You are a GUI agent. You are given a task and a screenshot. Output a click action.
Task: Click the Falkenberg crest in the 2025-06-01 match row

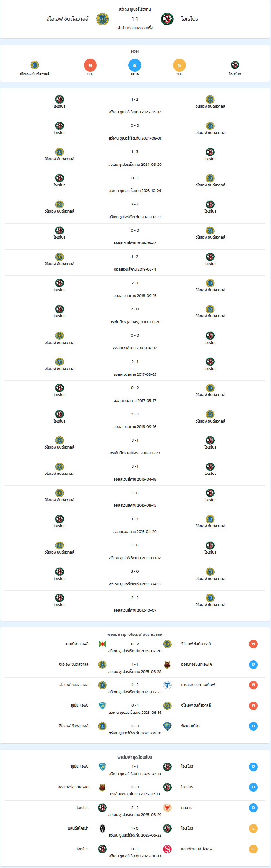click(x=167, y=726)
